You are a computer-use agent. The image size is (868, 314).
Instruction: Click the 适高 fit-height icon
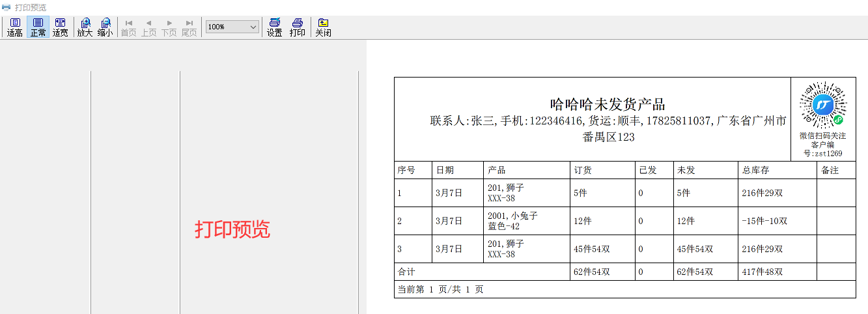[x=15, y=27]
